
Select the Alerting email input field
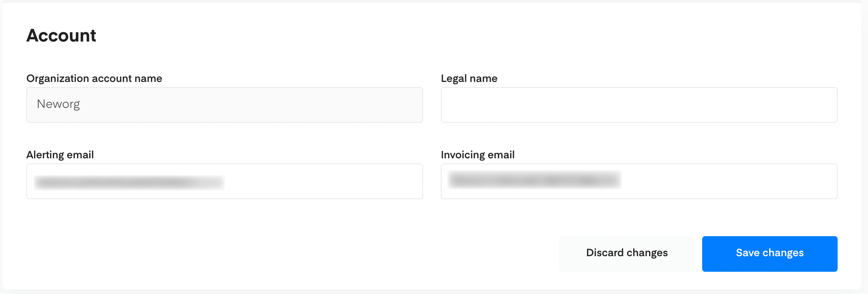point(224,181)
